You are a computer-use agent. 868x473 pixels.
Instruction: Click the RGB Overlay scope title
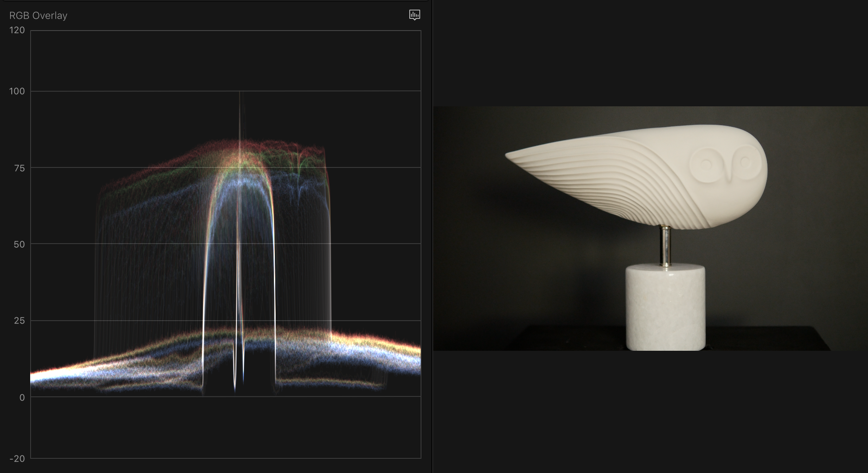(38, 15)
